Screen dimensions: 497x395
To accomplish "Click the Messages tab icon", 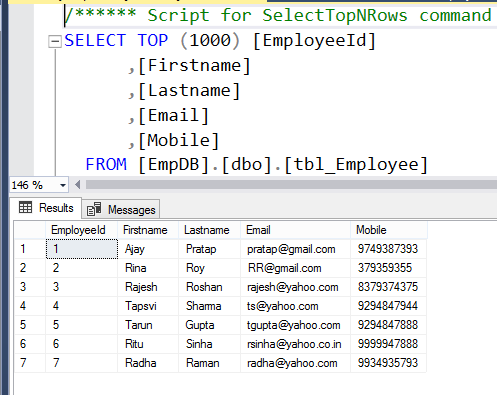I will click(x=94, y=209).
